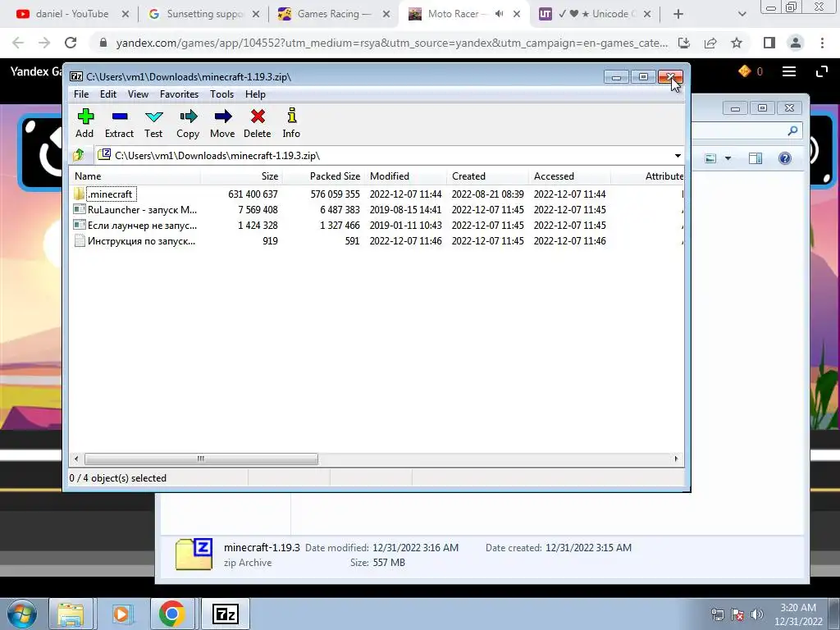Screen dimensions: 840x630
Task: Click the Copy toolbar icon
Action: [x=188, y=123]
